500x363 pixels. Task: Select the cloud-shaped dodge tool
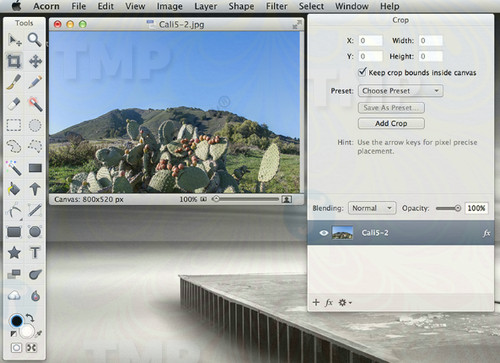point(14,295)
